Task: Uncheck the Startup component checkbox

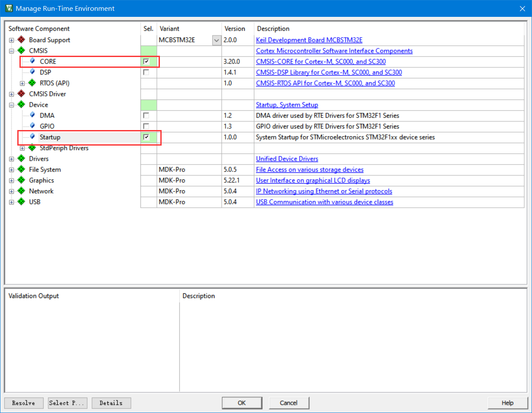Action: 146,137
